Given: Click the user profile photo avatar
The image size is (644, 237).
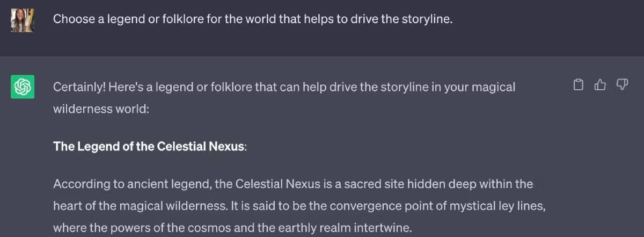Looking at the screenshot, I should pos(23,20).
